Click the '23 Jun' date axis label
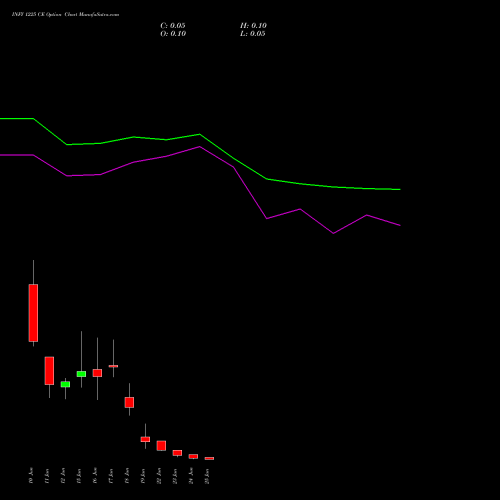This screenshot has height=500, width=500. [175, 476]
